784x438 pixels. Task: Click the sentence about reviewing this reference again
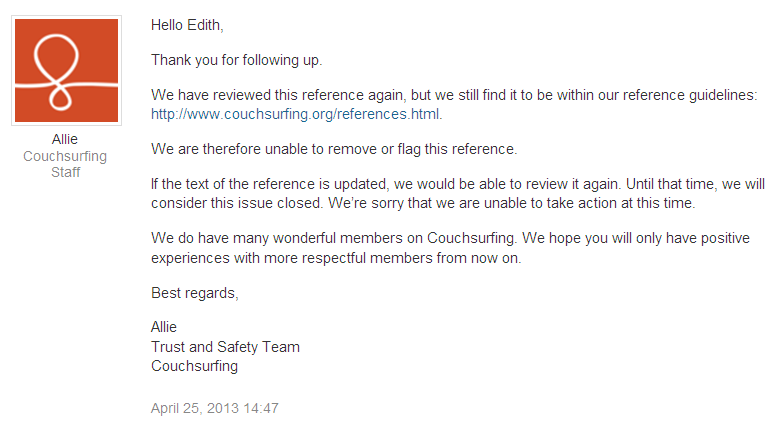coord(454,95)
